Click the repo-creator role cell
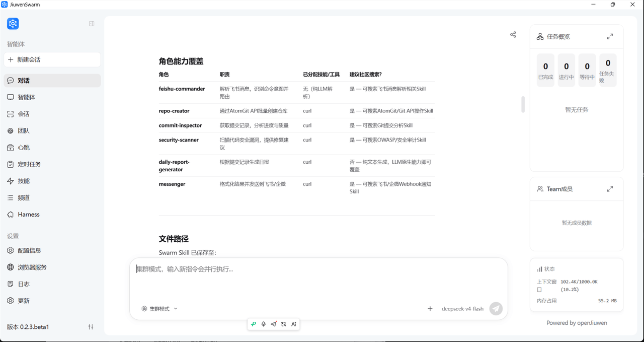Viewport: 644px width, 342px height. pos(174,111)
